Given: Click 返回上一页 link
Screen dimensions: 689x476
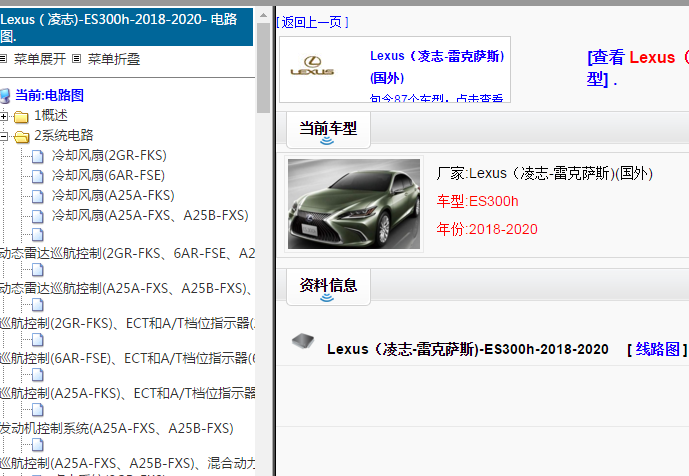Looking at the screenshot, I should [x=312, y=22].
